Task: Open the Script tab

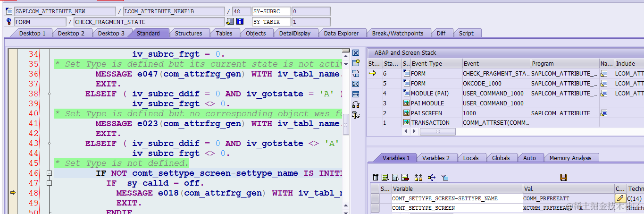Action: tap(466, 33)
